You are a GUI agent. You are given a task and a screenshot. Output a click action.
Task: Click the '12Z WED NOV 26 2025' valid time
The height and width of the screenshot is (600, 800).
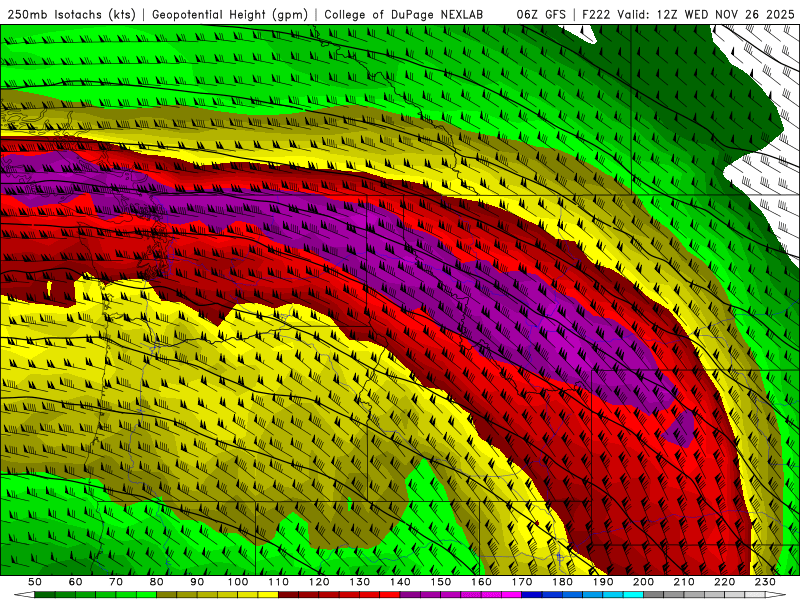(x=726, y=15)
